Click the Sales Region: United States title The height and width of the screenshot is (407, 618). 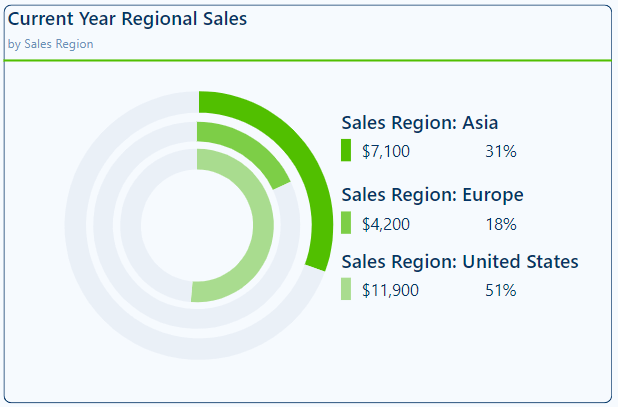click(x=460, y=262)
